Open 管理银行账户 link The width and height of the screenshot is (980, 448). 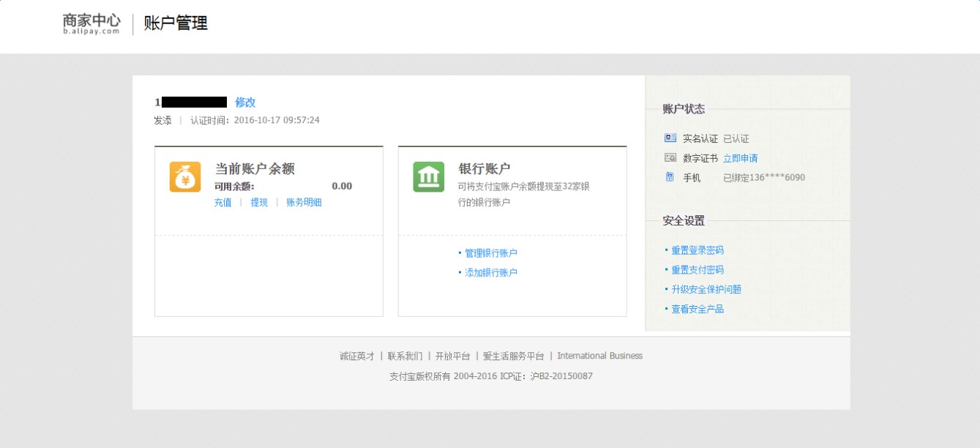click(x=491, y=253)
